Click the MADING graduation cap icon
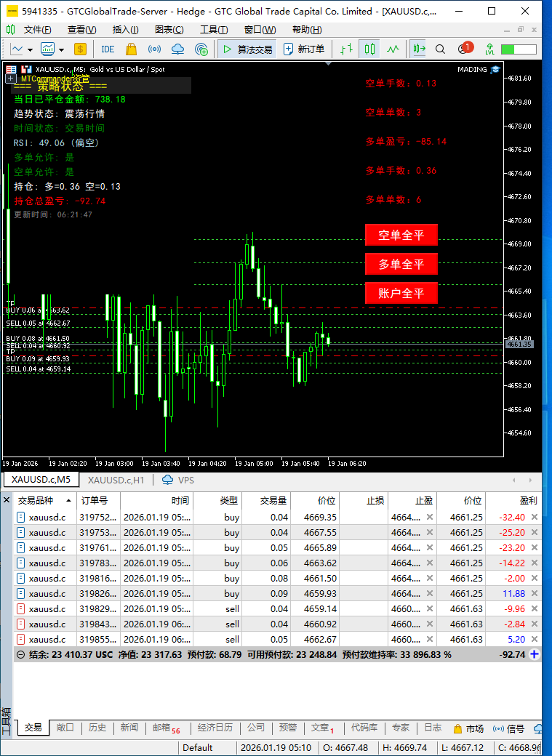 (x=495, y=70)
